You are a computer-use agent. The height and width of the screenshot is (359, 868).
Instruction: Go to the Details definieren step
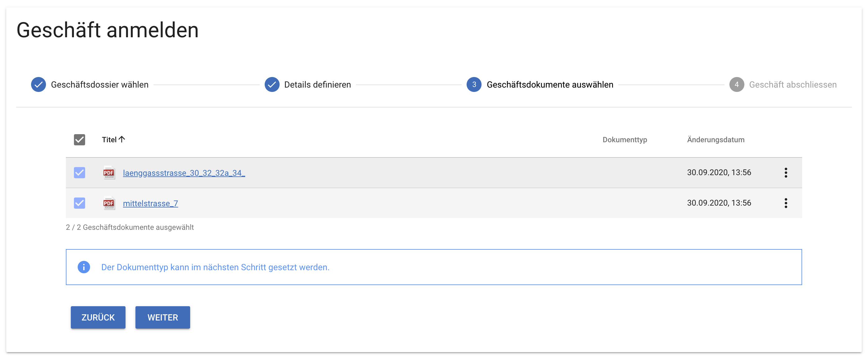point(318,84)
